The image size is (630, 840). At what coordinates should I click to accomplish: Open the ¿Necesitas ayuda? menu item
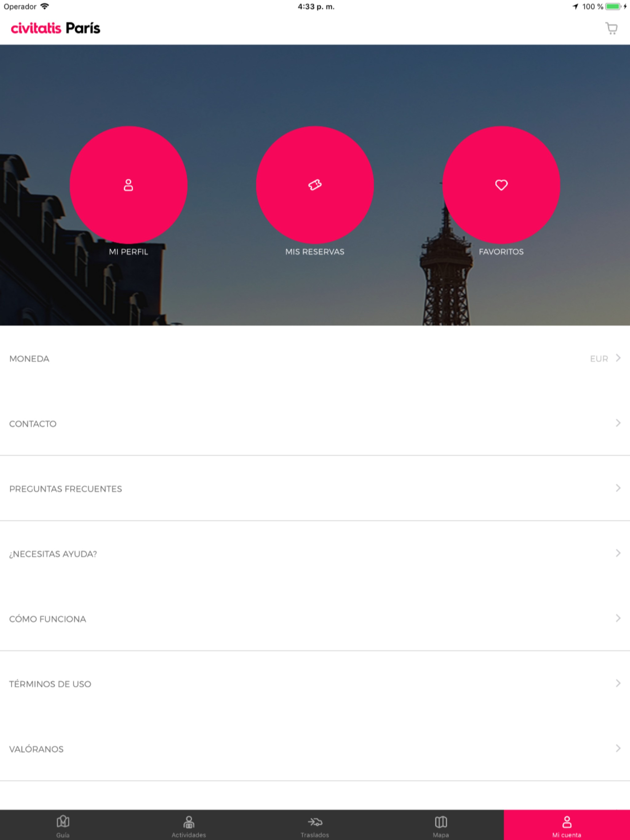coord(53,554)
